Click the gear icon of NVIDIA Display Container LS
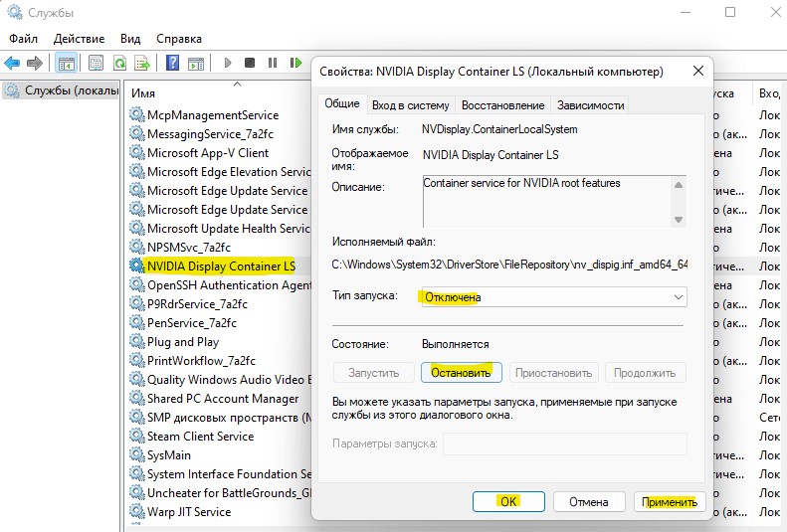This screenshot has height=532, width=787. [137, 266]
